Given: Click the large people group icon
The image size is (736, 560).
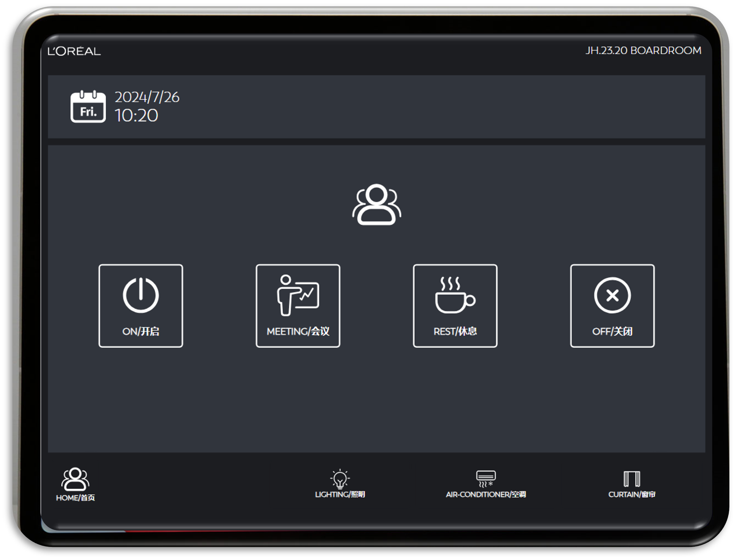Looking at the screenshot, I should tap(377, 204).
